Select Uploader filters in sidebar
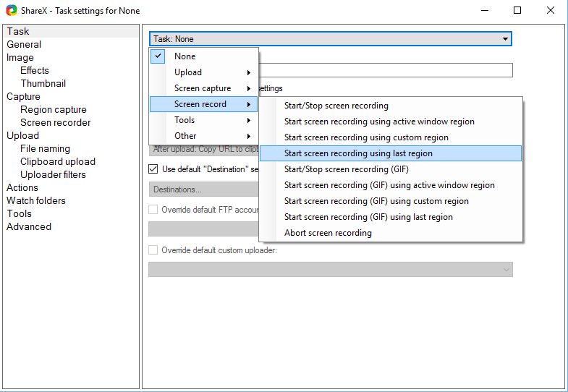Image resolution: width=568 pixels, height=392 pixels. (x=54, y=174)
